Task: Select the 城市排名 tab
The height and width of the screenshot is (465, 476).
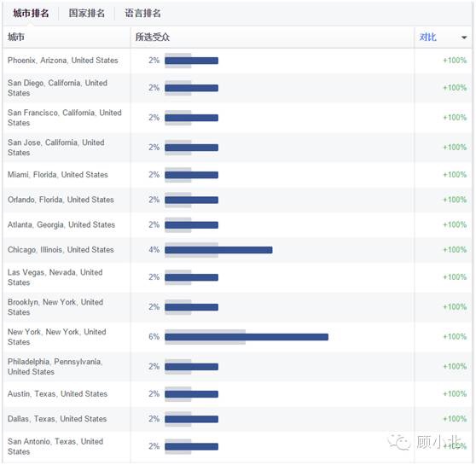Action: 31,13
